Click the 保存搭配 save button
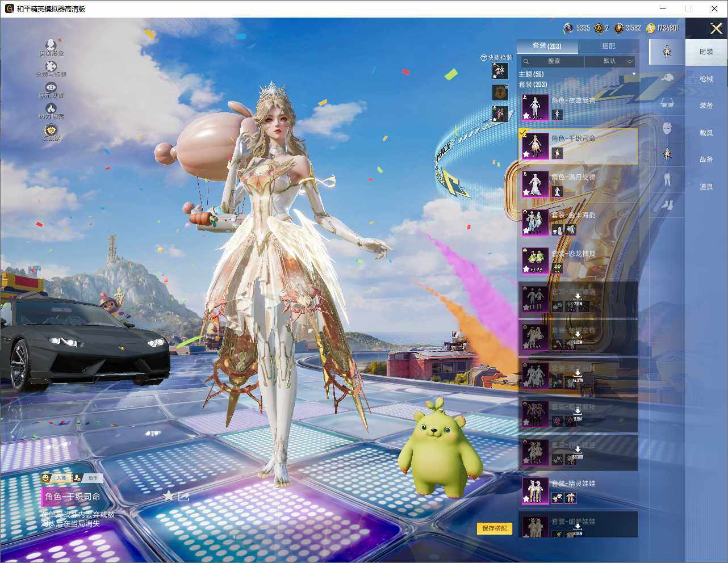Image resolution: width=728 pixels, height=563 pixels. 495,528
